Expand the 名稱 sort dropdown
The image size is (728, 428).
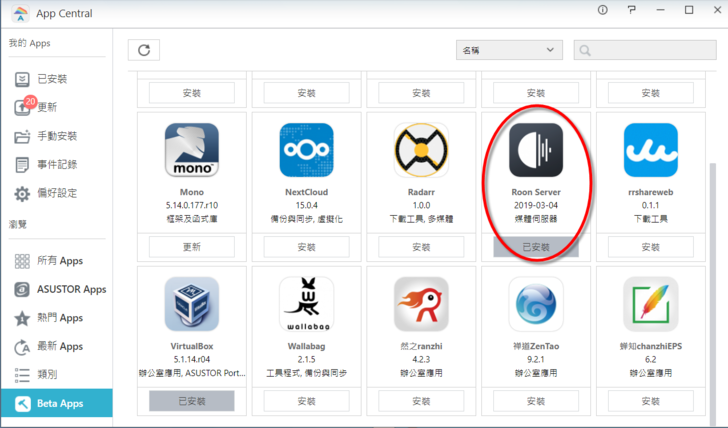[509, 50]
